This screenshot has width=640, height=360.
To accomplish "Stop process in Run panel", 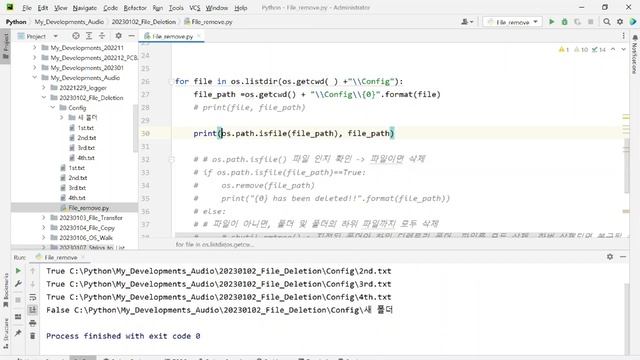I will coord(18,300).
